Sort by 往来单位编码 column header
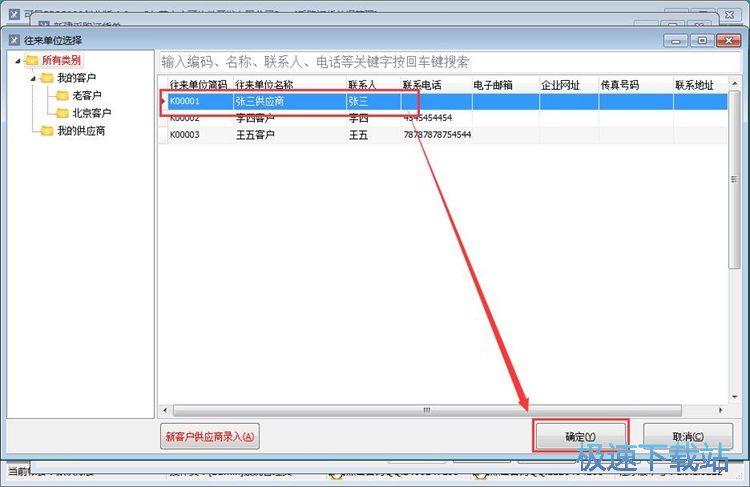Image resolution: width=750 pixels, height=487 pixels. coord(200,85)
